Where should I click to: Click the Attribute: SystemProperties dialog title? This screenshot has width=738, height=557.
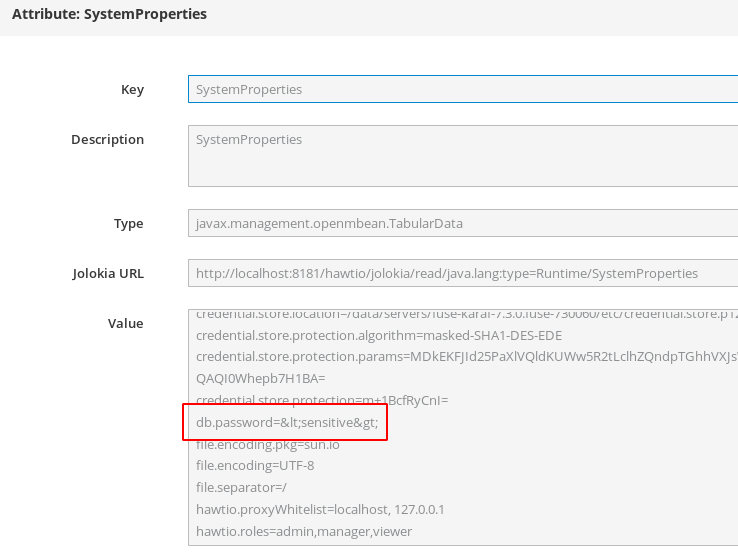(x=110, y=15)
